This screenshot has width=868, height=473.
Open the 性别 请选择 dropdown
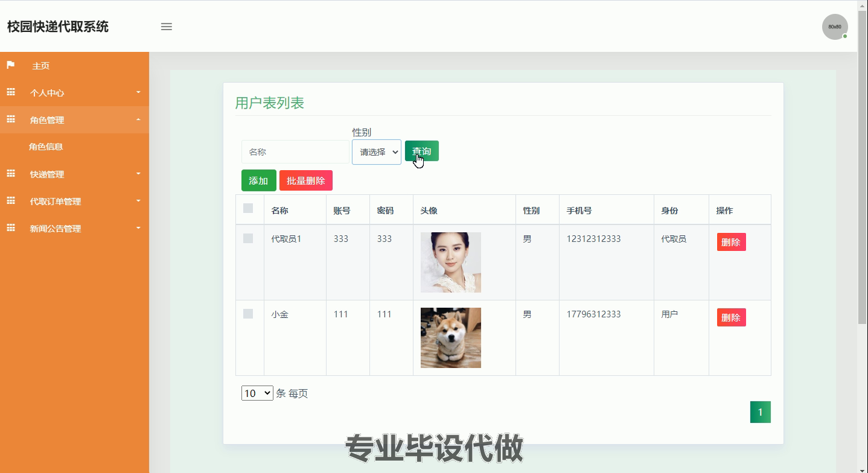[377, 152]
